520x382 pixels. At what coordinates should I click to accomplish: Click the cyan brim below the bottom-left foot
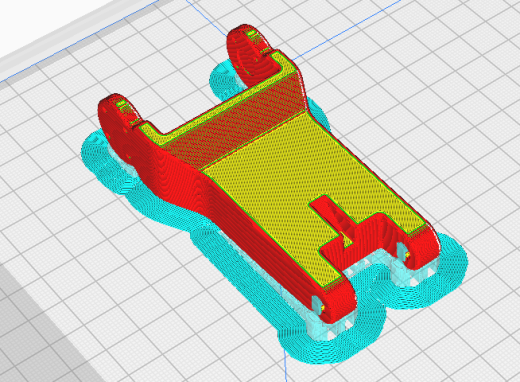click(333, 348)
